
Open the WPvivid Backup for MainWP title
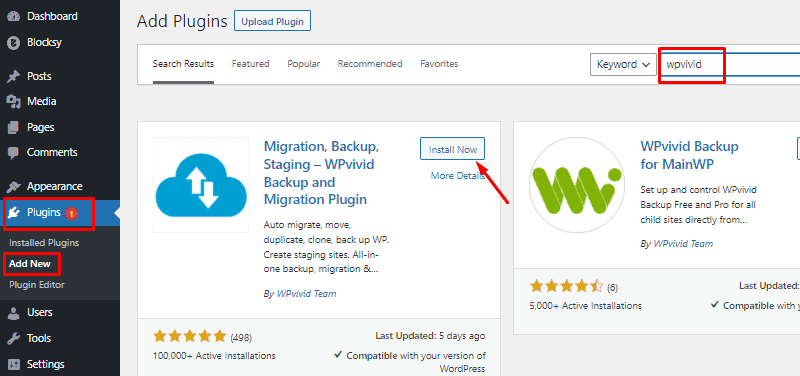(689, 155)
